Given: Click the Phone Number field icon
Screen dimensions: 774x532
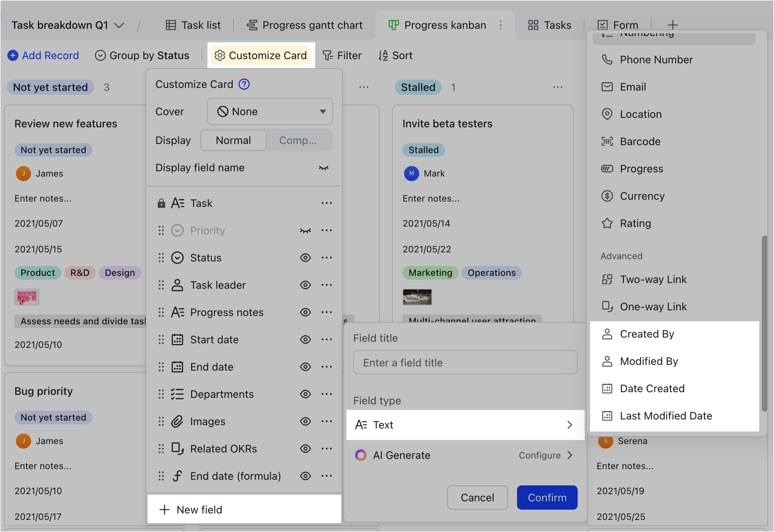Looking at the screenshot, I should click(607, 59).
